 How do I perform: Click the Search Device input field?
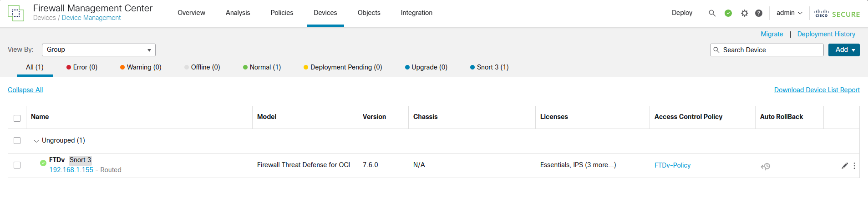pos(770,50)
